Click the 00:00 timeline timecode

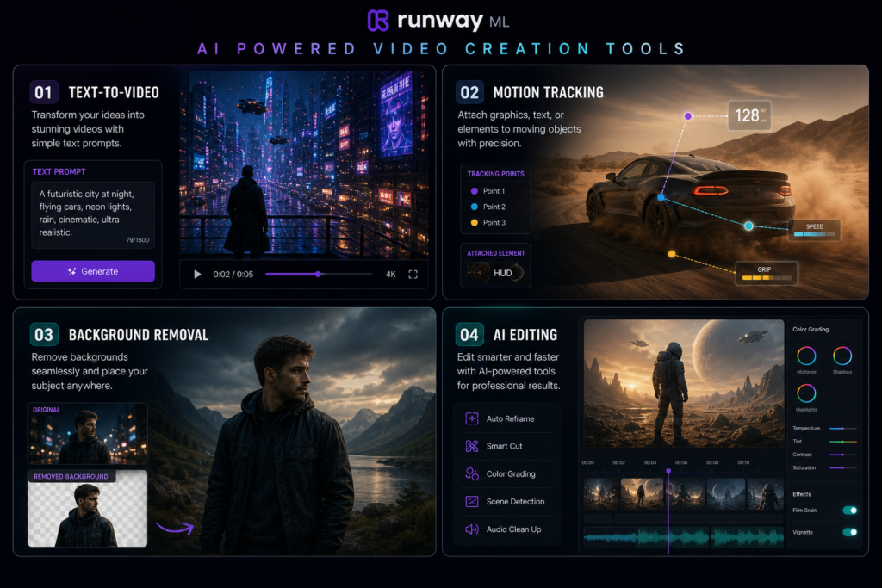click(x=587, y=462)
